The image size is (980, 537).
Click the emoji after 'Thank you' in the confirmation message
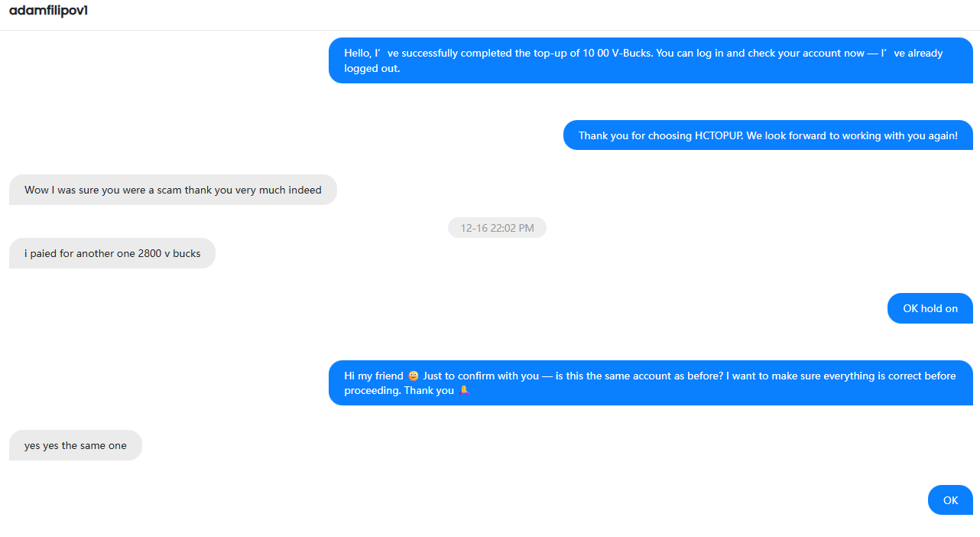click(463, 390)
